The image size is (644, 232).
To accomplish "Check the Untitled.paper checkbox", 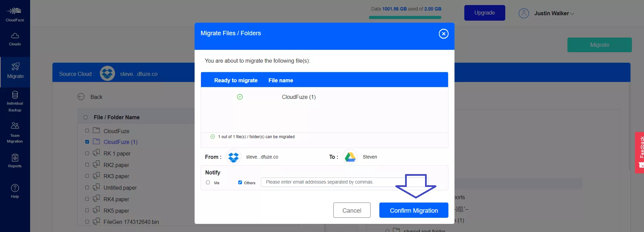I will point(87,187).
